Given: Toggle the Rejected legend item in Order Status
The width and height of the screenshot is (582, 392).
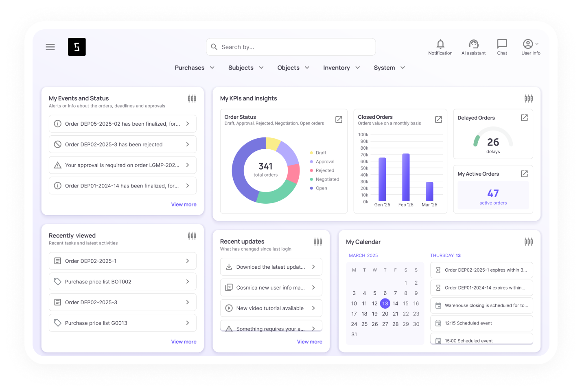Looking at the screenshot, I should coord(324,170).
